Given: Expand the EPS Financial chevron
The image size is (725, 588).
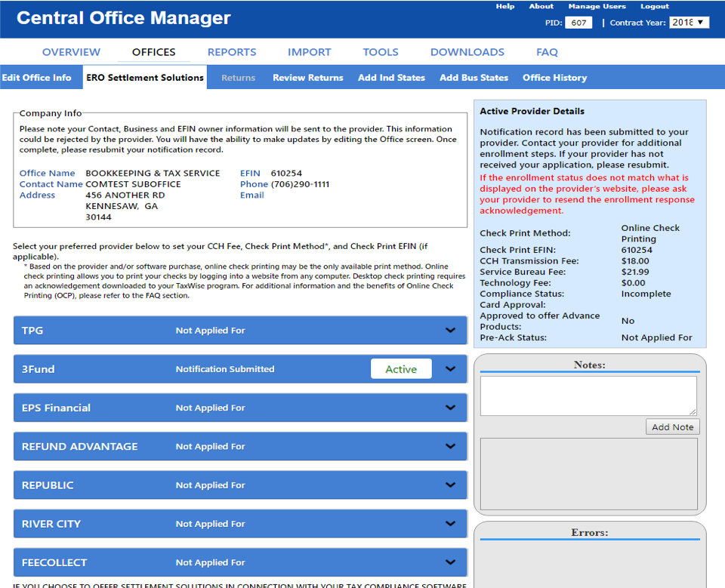Looking at the screenshot, I should [450, 408].
